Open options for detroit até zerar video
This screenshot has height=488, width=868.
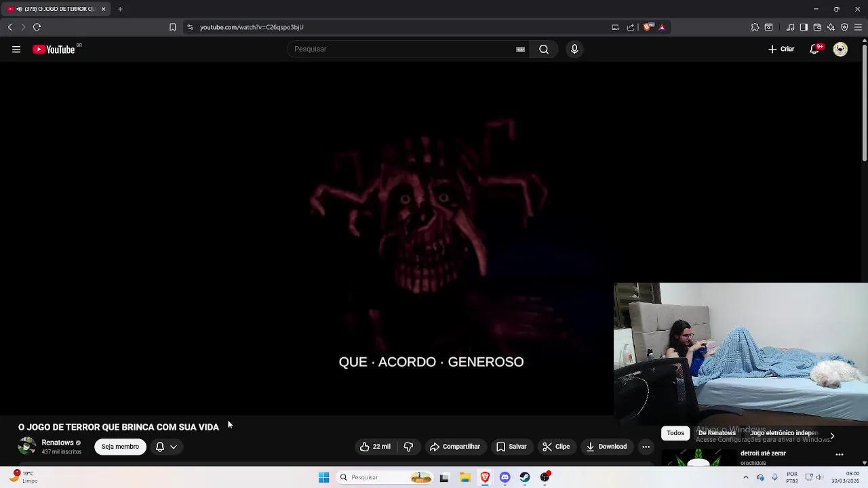[x=840, y=455]
